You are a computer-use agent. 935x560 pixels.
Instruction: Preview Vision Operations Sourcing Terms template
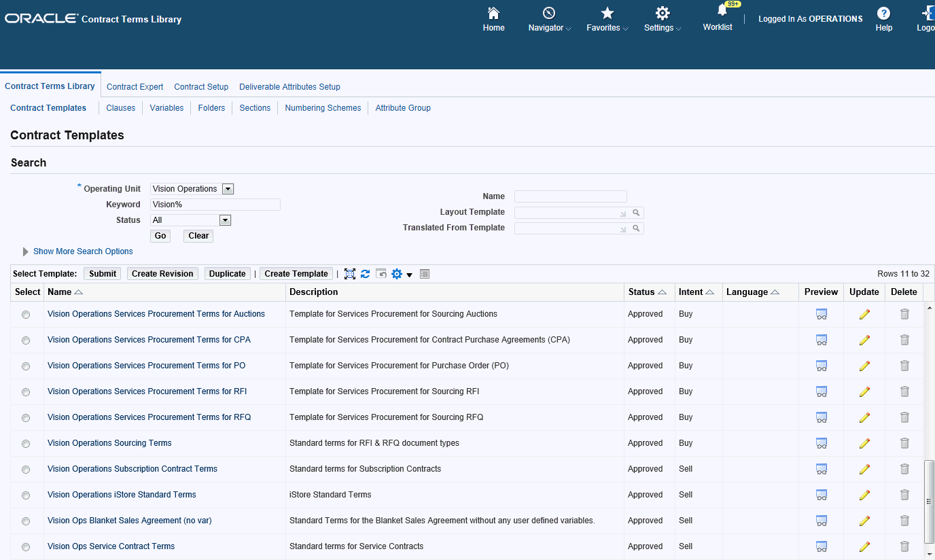(x=822, y=443)
